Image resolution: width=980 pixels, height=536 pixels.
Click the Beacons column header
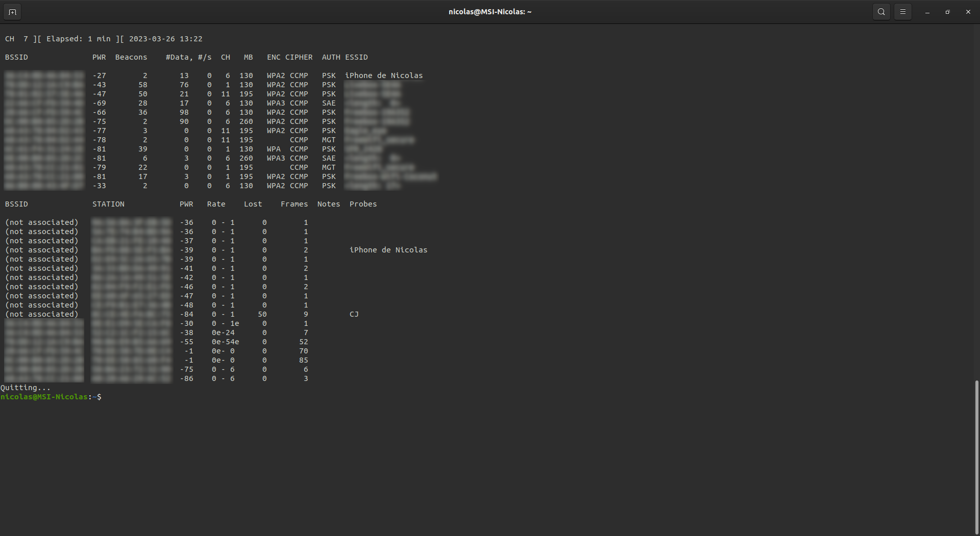click(131, 57)
